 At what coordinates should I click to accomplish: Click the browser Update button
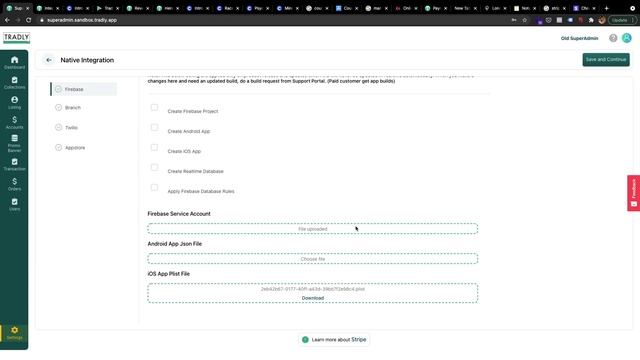coord(621,20)
